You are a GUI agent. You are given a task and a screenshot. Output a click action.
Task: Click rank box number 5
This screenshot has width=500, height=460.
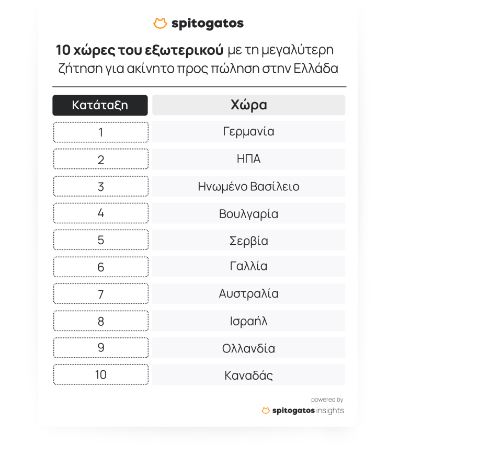tap(101, 240)
